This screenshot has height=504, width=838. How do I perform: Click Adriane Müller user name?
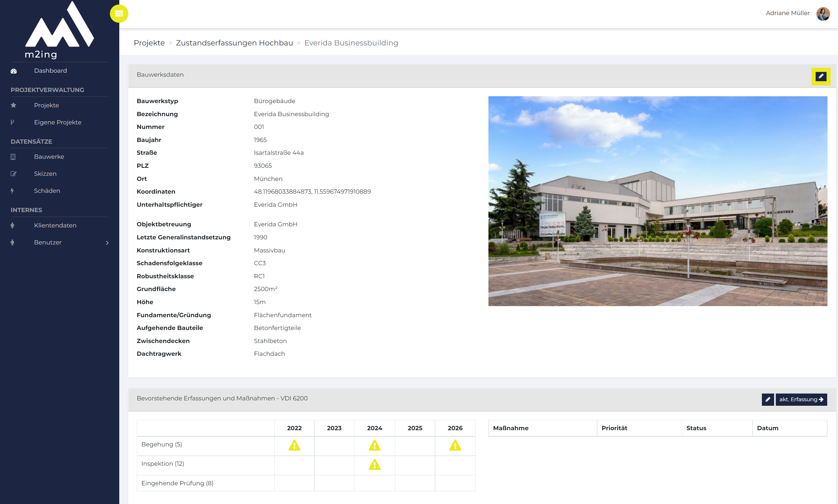(787, 13)
